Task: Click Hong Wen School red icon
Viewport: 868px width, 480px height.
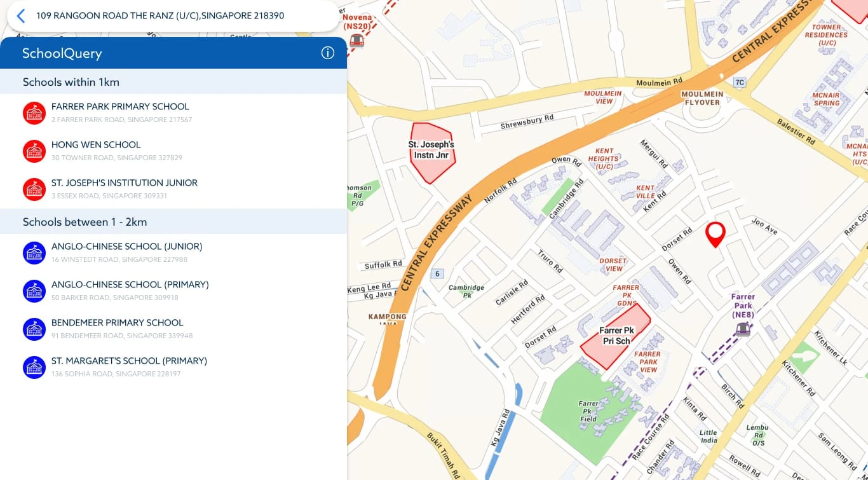Action: (34, 151)
